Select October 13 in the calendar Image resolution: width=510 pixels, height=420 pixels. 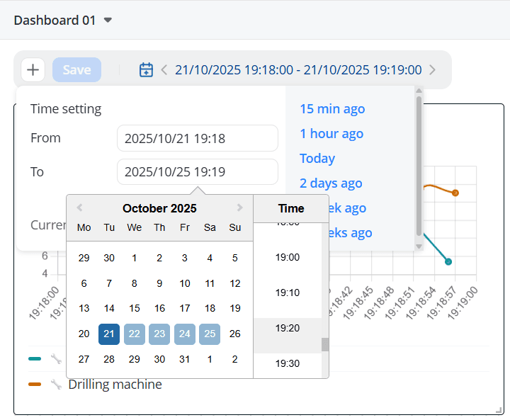click(84, 308)
